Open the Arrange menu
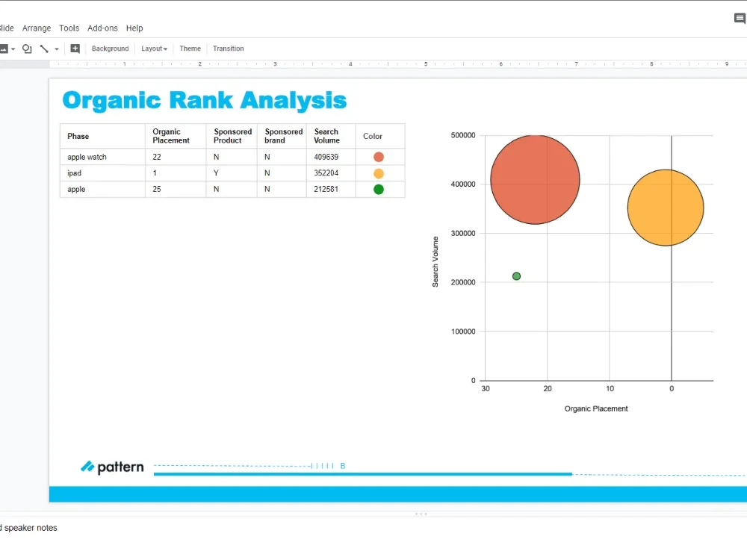 coord(36,28)
